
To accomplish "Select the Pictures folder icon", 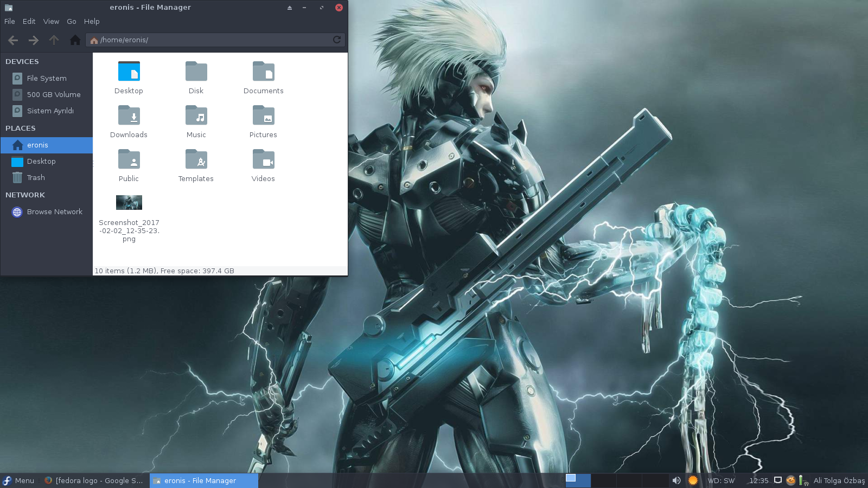I will [x=264, y=115].
